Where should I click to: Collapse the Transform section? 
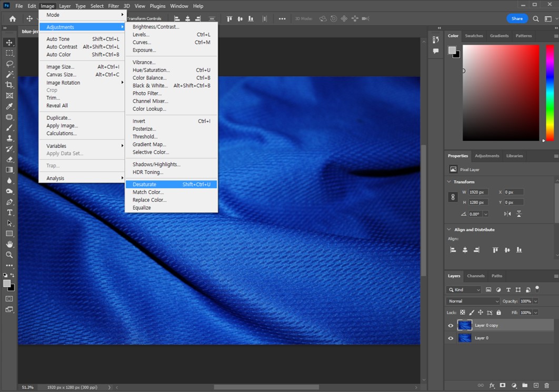pyautogui.click(x=449, y=182)
